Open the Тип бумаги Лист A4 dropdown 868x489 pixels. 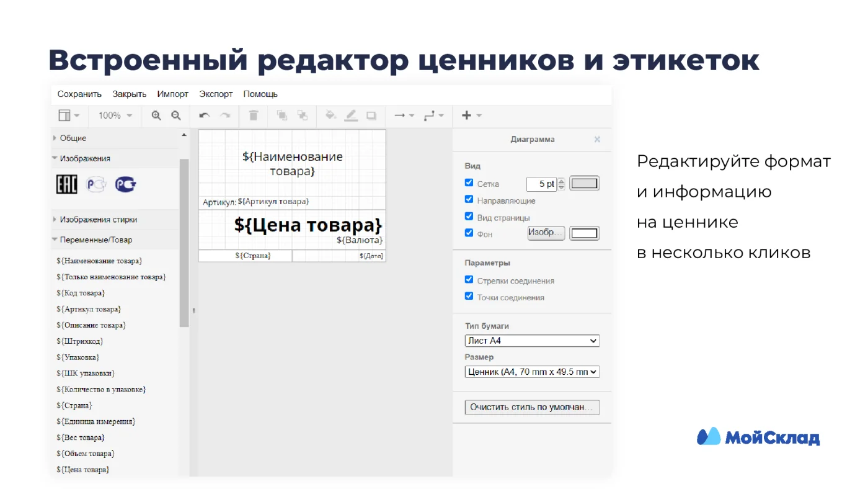coord(532,341)
